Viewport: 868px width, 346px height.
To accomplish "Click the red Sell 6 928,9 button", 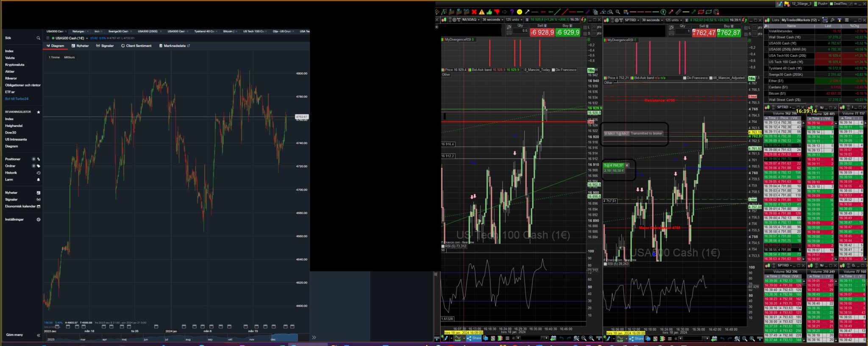I will (542, 32).
